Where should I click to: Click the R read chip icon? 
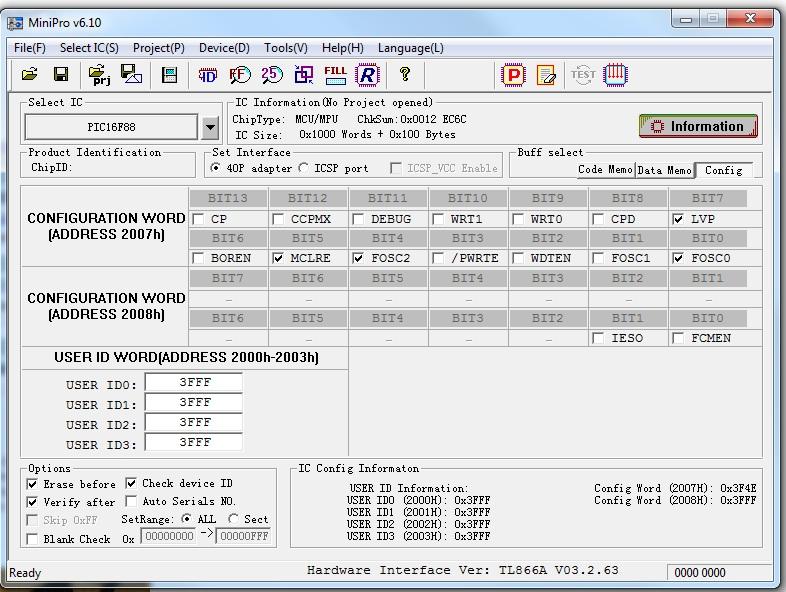(x=367, y=75)
